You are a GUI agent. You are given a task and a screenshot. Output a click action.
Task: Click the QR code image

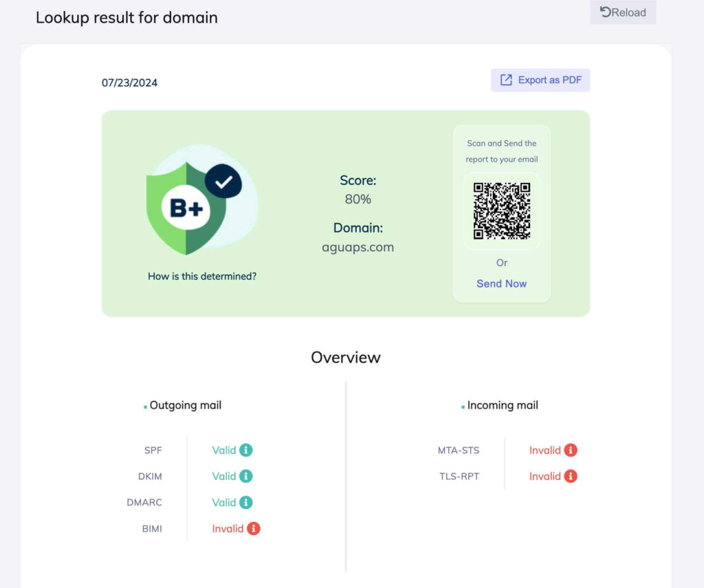[x=502, y=210]
